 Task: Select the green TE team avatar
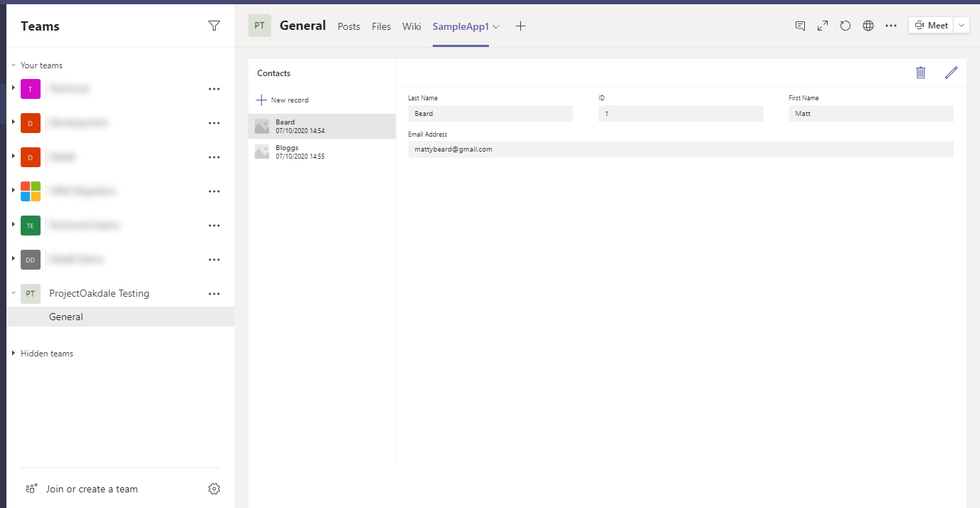[31, 226]
